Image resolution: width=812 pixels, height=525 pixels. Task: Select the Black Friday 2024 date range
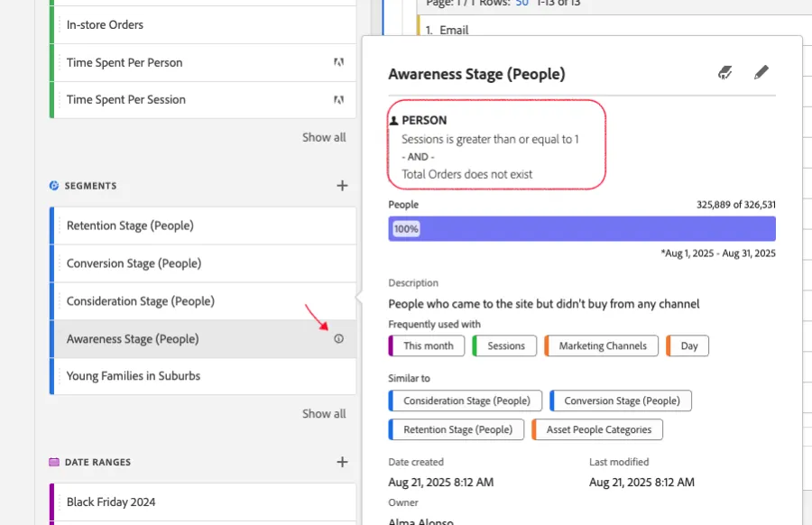203,502
